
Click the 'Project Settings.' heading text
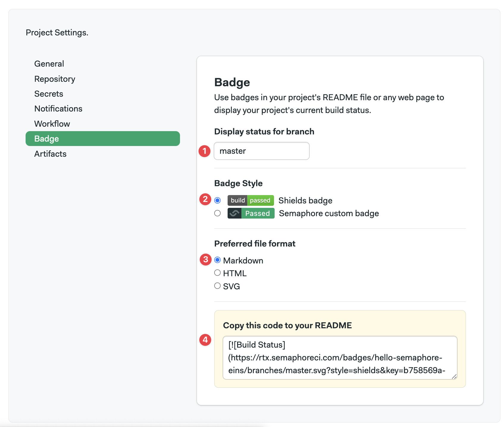57,32
